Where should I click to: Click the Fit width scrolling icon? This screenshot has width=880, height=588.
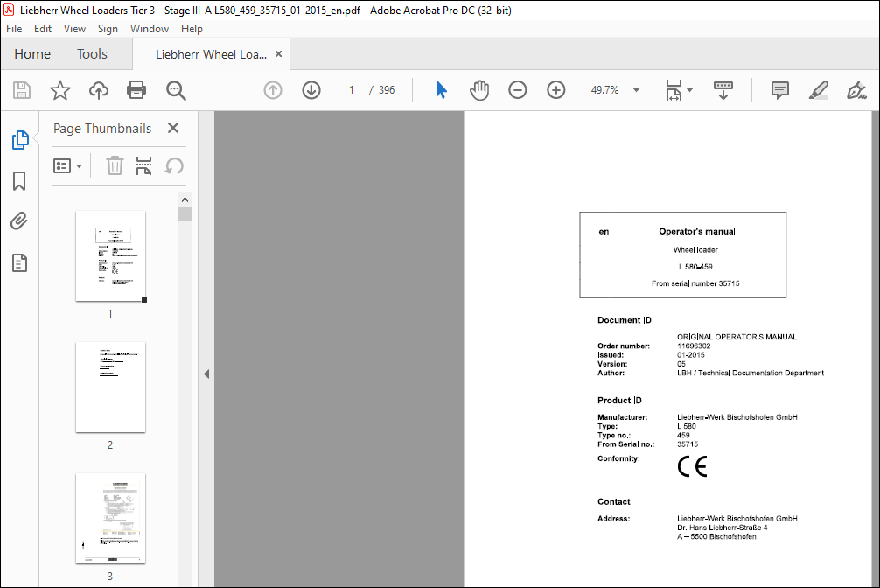pos(674,90)
